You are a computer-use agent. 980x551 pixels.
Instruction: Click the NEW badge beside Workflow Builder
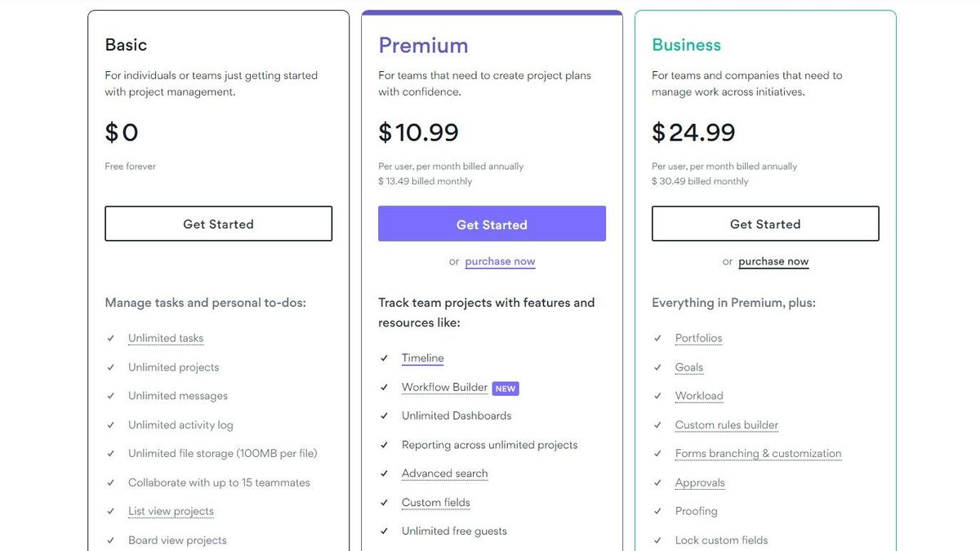point(506,388)
